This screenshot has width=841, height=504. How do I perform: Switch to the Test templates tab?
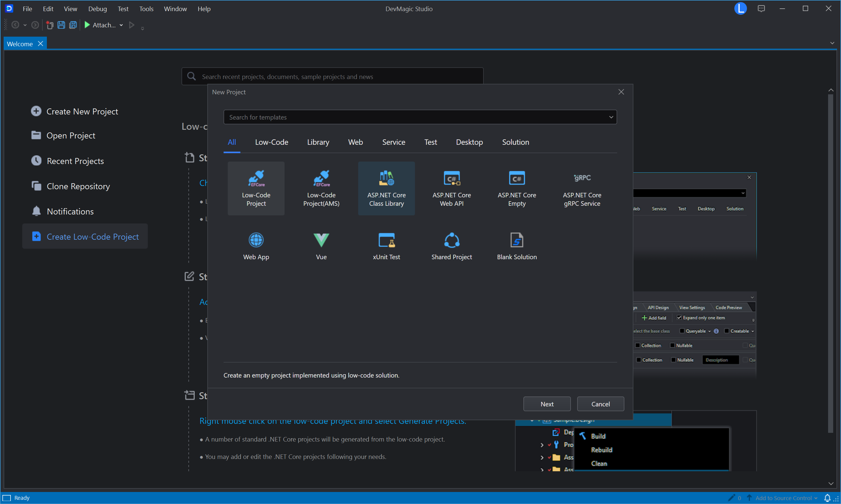pos(430,142)
